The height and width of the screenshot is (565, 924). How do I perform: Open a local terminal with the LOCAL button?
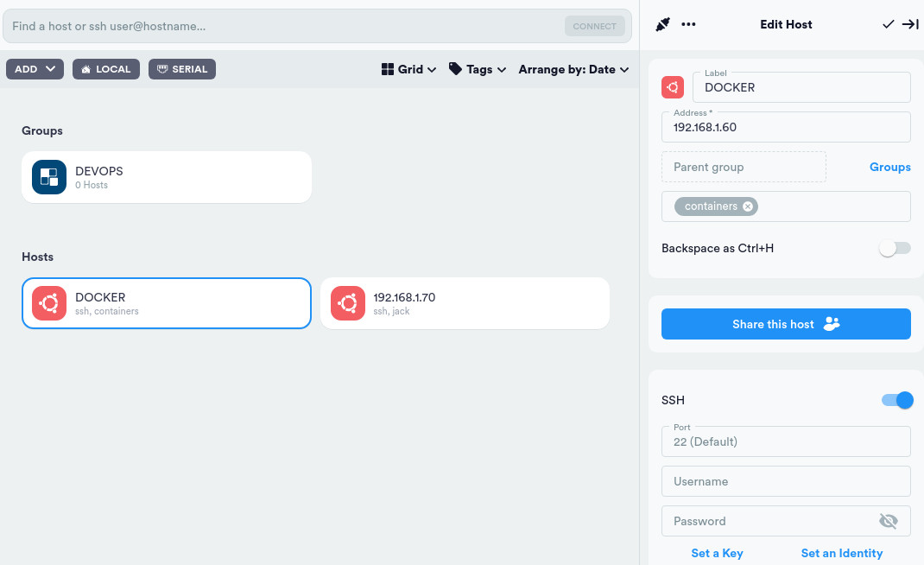point(105,68)
